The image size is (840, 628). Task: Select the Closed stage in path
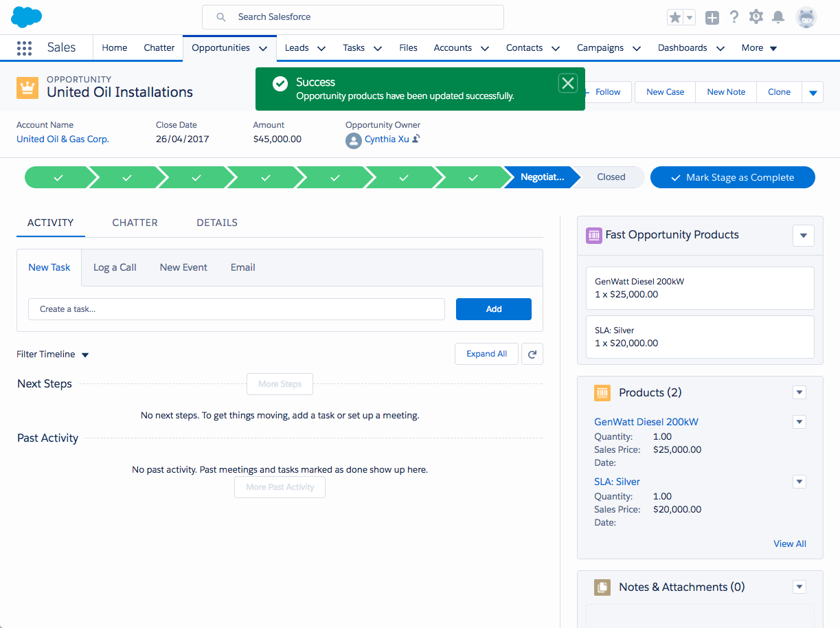pos(611,177)
